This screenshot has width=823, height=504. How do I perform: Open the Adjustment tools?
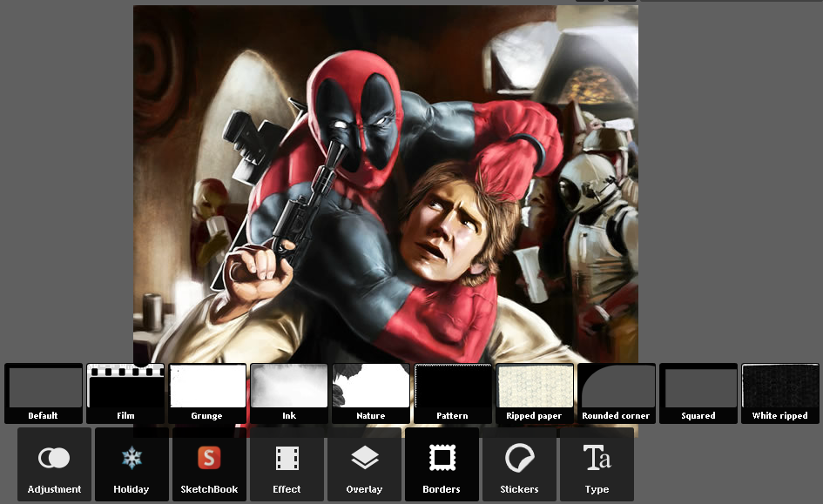[x=54, y=464]
